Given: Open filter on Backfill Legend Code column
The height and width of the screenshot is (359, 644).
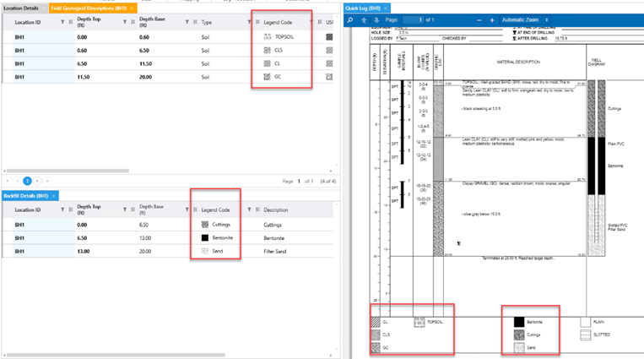Looking at the screenshot, I should 249,209.
